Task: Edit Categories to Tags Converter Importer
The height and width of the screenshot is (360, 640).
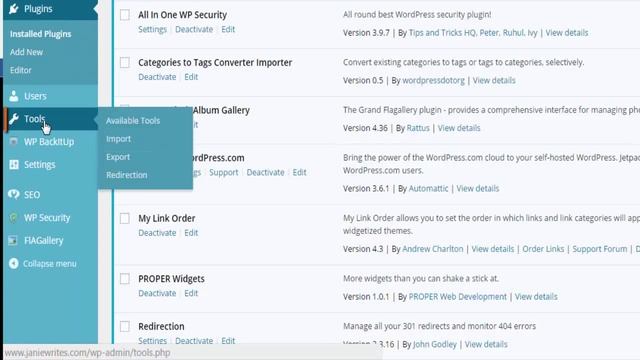Action: pos(191,77)
